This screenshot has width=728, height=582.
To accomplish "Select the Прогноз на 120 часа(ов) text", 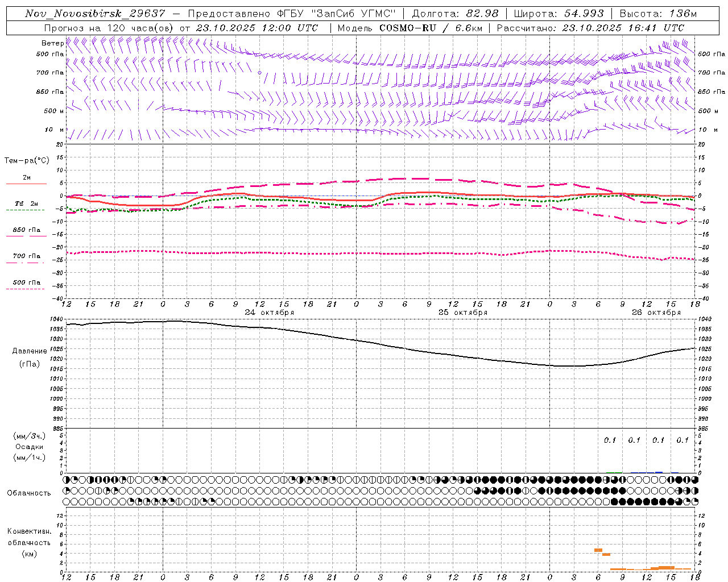I will point(109,28).
